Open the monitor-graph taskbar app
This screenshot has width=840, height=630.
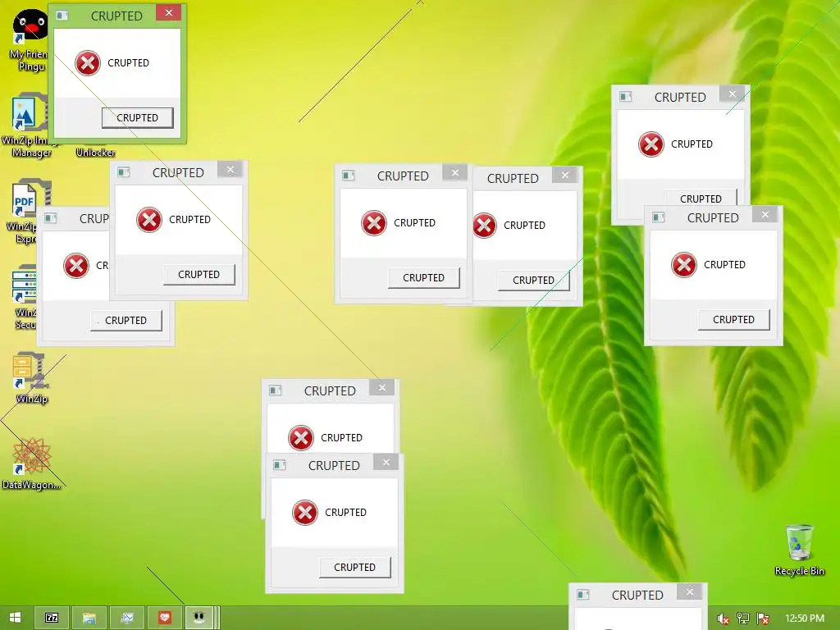click(127, 618)
